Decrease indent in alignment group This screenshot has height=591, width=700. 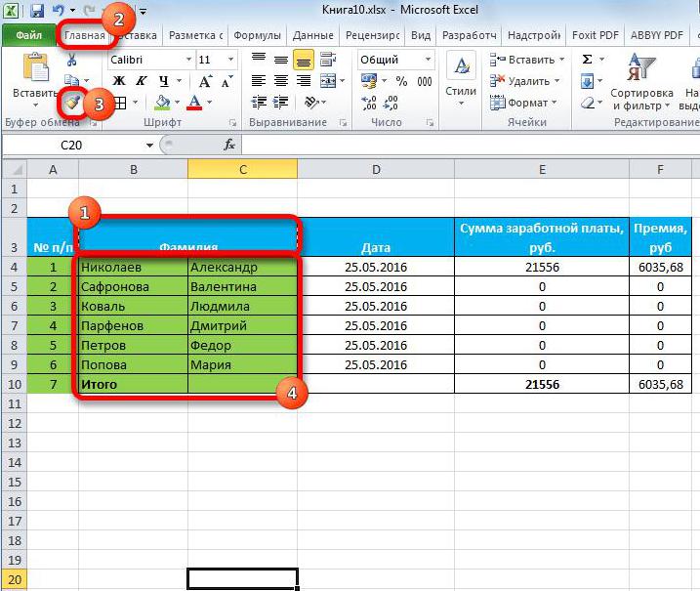click(259, 103)
